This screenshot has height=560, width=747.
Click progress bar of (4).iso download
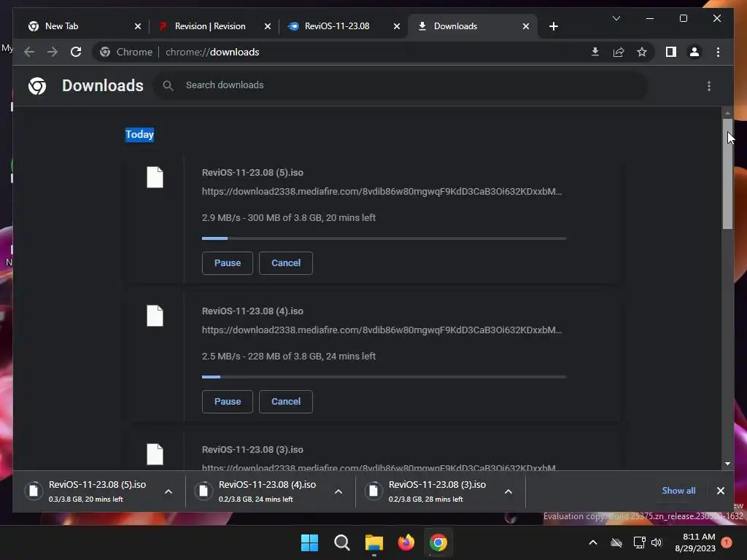point(384,377)
